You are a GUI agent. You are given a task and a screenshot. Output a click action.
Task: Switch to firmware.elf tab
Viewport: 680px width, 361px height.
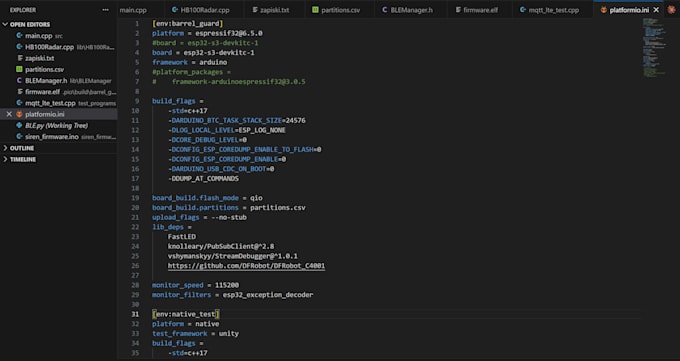[480, 10]
